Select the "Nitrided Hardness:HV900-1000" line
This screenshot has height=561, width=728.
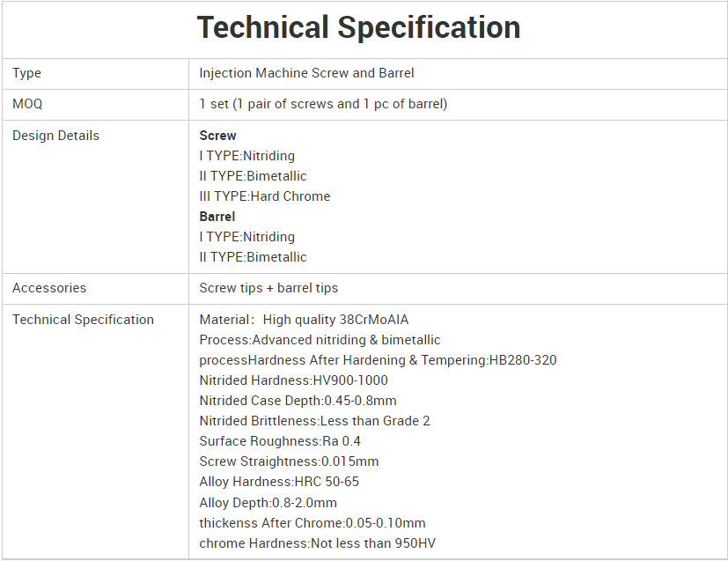click(293, 380)
